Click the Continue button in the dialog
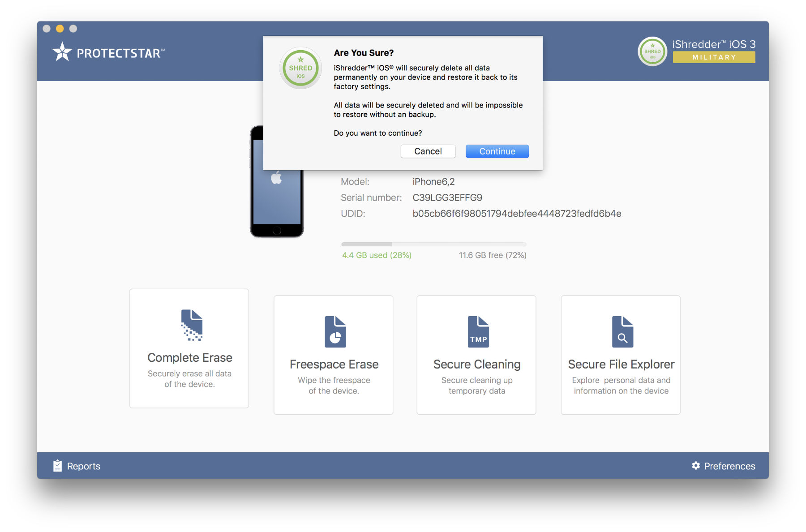The width and height of the screenshot is (806, 532). [497, 151]
